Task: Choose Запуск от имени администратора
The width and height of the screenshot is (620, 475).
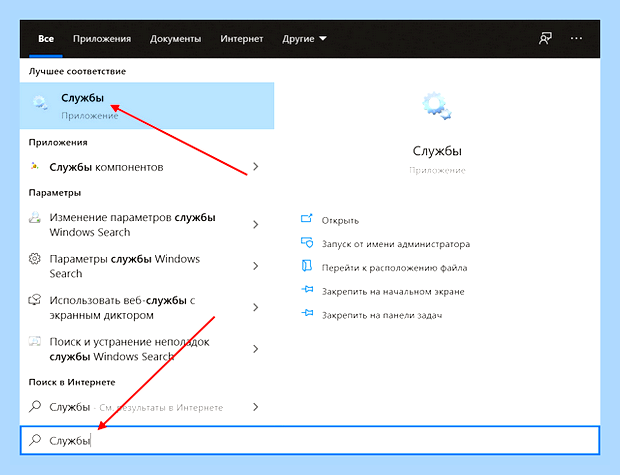Action: (x=396, y=244)
